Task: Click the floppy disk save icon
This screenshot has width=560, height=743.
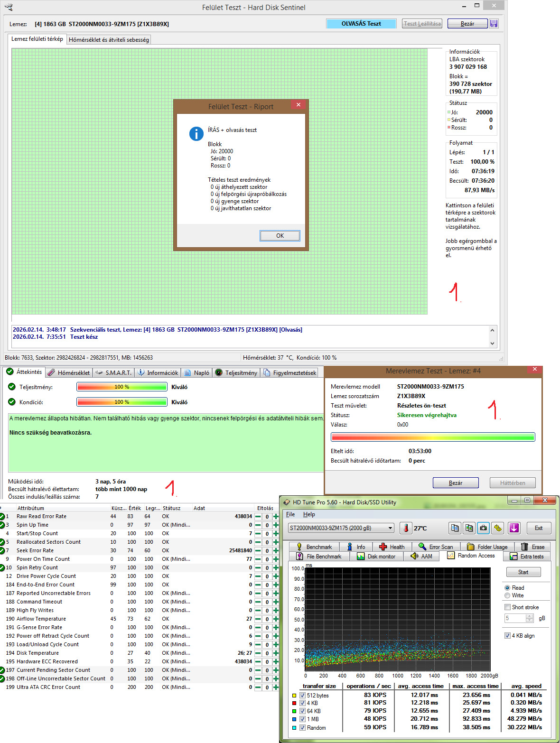Action: (494, 24)
